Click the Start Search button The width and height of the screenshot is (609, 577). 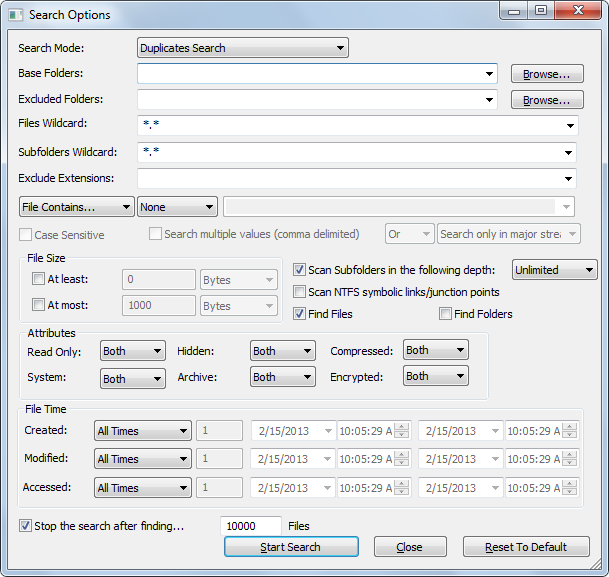[x=291, y=547]
